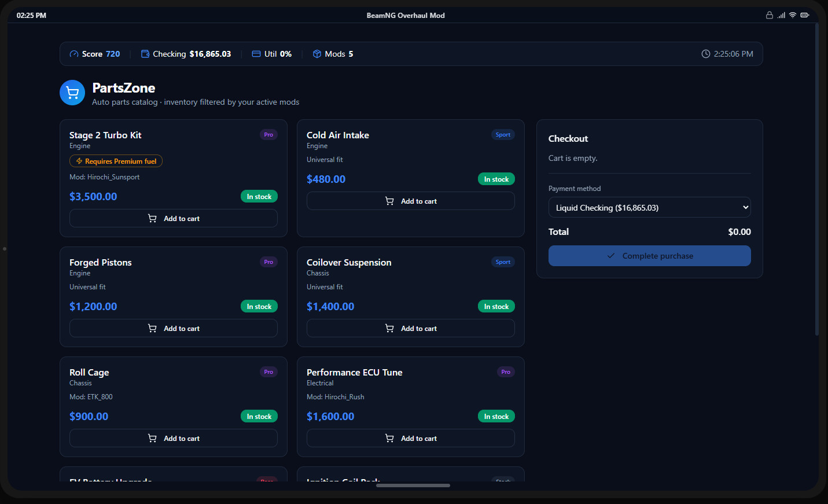Image resolution: width=828 pixels, height=504 pixels.
Task: Click the Wi-Fi icon in status bar
Action: pyautogui.click(x=793, y=15)
